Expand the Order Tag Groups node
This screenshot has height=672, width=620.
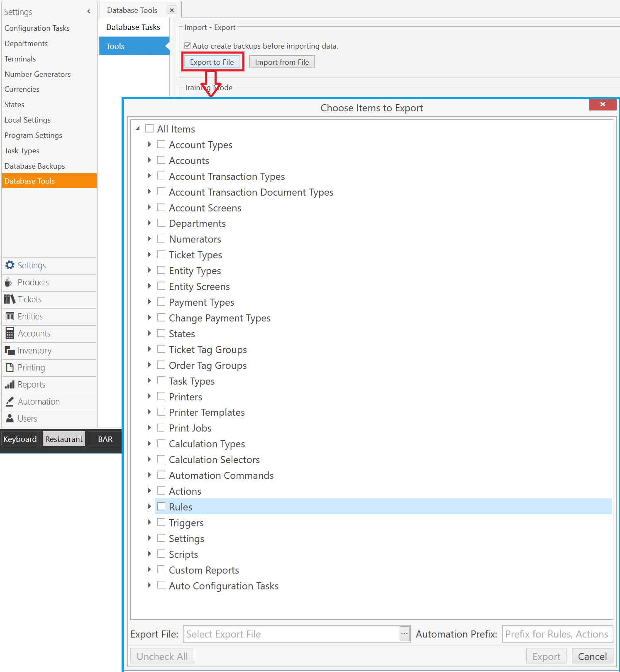pyautogui.click(x=149, y=365)
